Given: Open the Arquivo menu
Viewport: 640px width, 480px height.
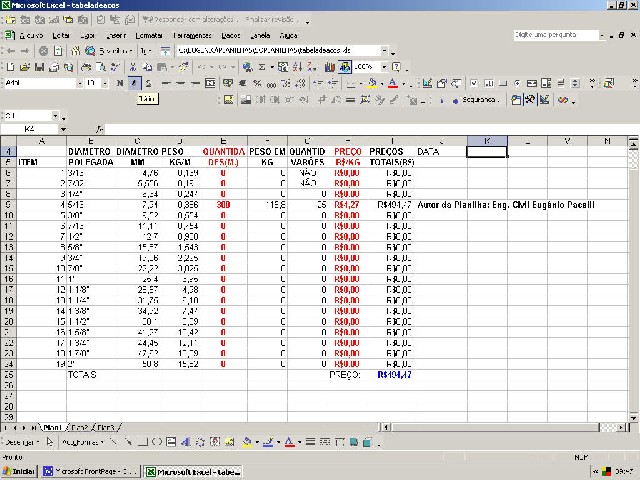Looking at the screenshot, I should tap(31, 36).
